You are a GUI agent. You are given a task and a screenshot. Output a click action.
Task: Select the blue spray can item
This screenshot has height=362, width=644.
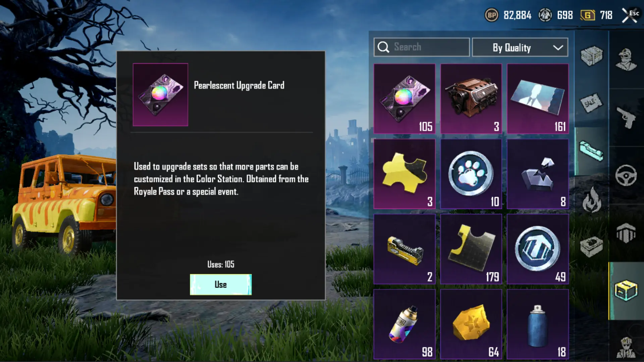pyautogui.click(x=538, y=324)
